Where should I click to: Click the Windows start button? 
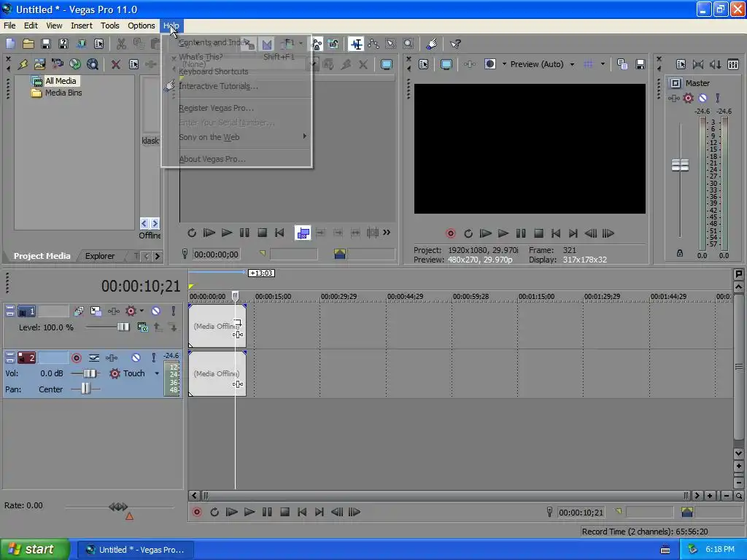pyautogui.click(x=34, y=550)
